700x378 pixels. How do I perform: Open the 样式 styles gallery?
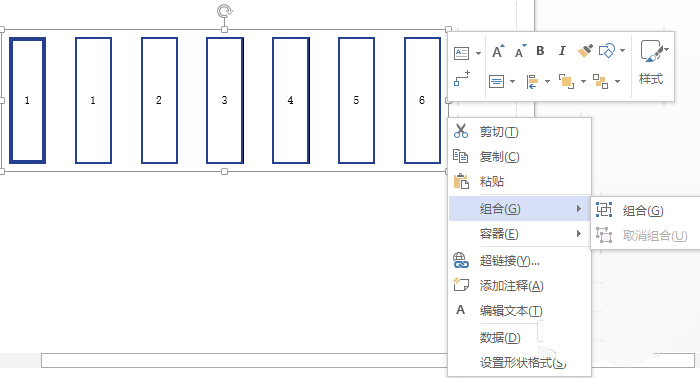pos(653,62)
